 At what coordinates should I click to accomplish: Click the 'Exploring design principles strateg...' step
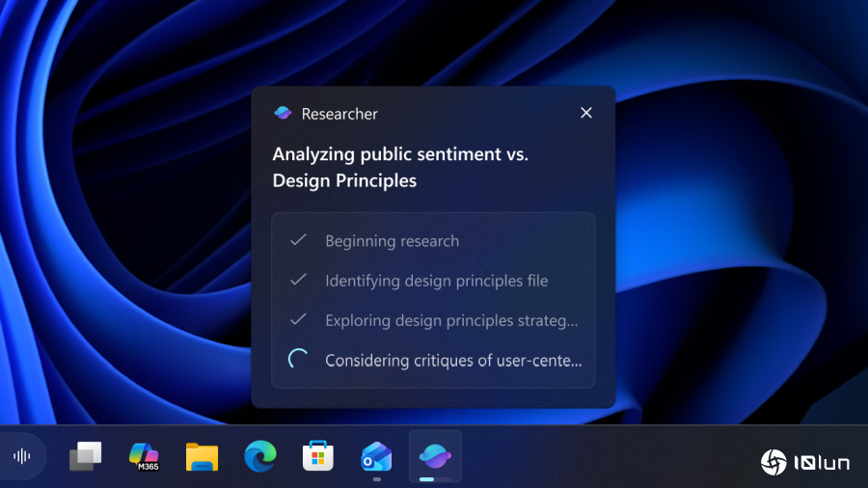[451, 320]
